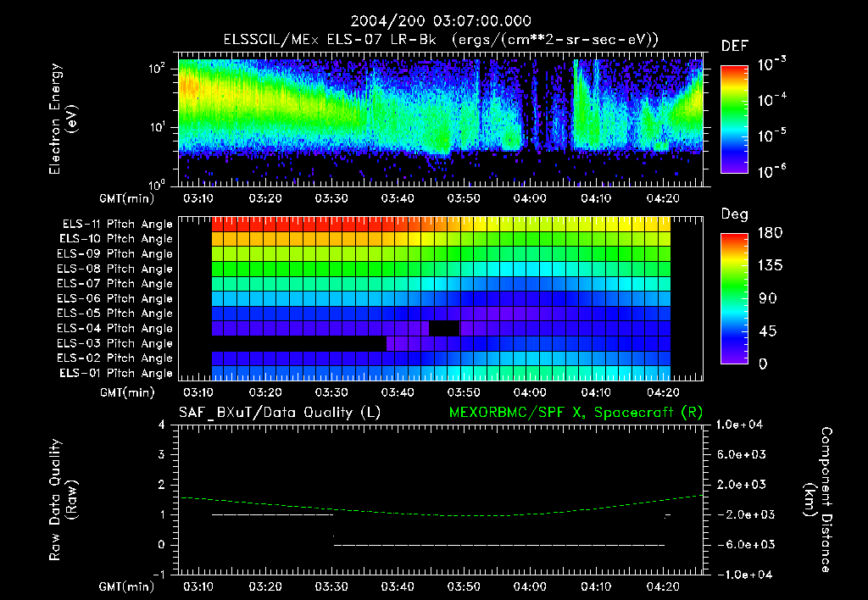Click the DEF legend title
The image size is (868, 600).
click(x=735, y=47)
